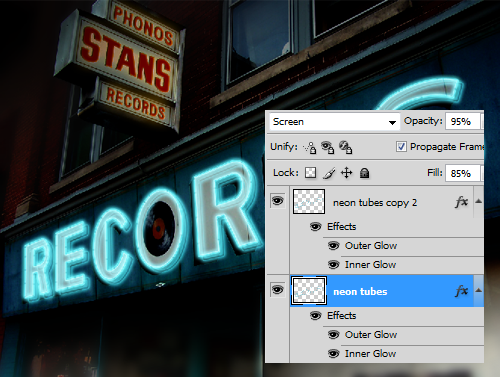Screen dimensions: 500x377
Task: Click the Opacity field showing 95%
Action: (x=463, y=122)
